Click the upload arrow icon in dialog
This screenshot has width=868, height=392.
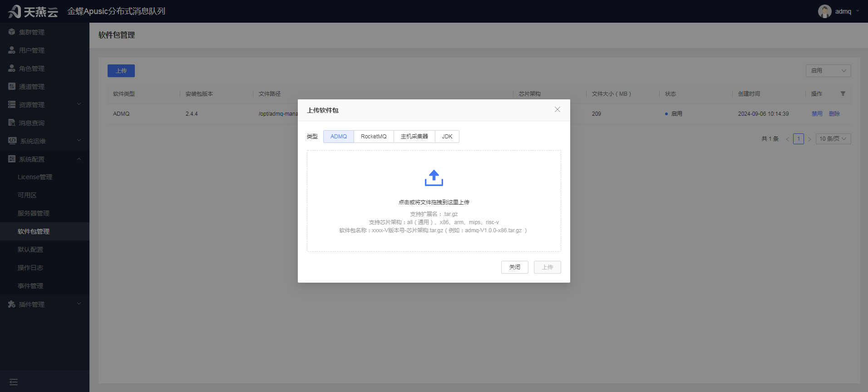click(x=434, y=178)
